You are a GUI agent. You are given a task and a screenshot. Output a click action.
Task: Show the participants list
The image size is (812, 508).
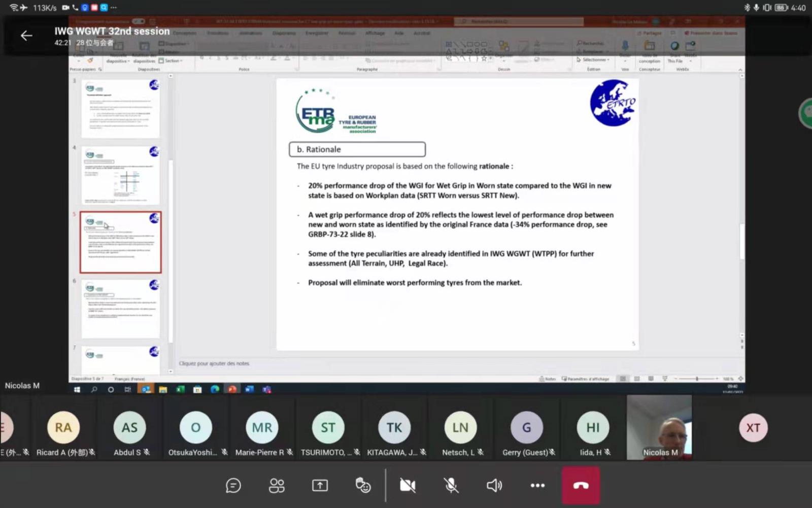277,486
